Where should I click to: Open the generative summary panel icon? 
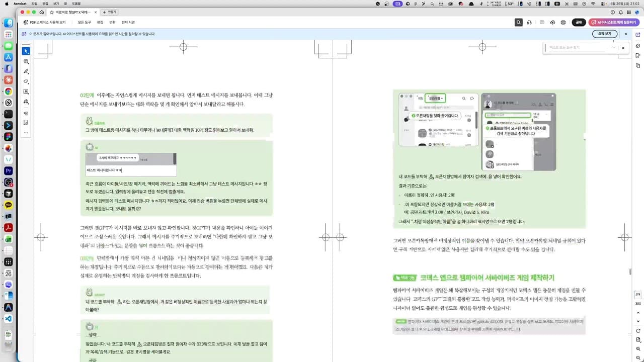click(638, 46)
